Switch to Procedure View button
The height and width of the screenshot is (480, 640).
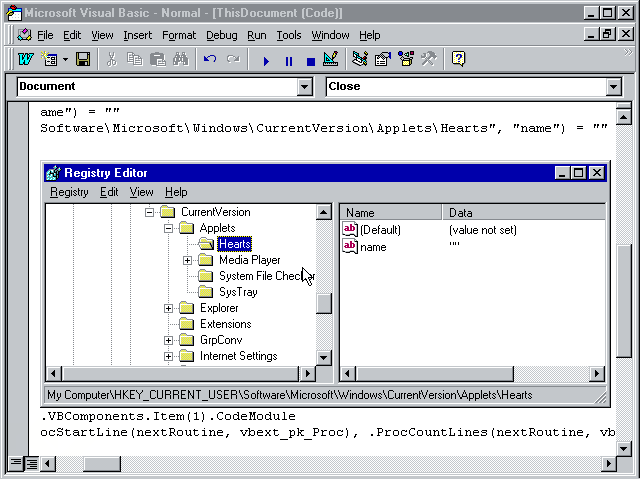pos(16,464)
